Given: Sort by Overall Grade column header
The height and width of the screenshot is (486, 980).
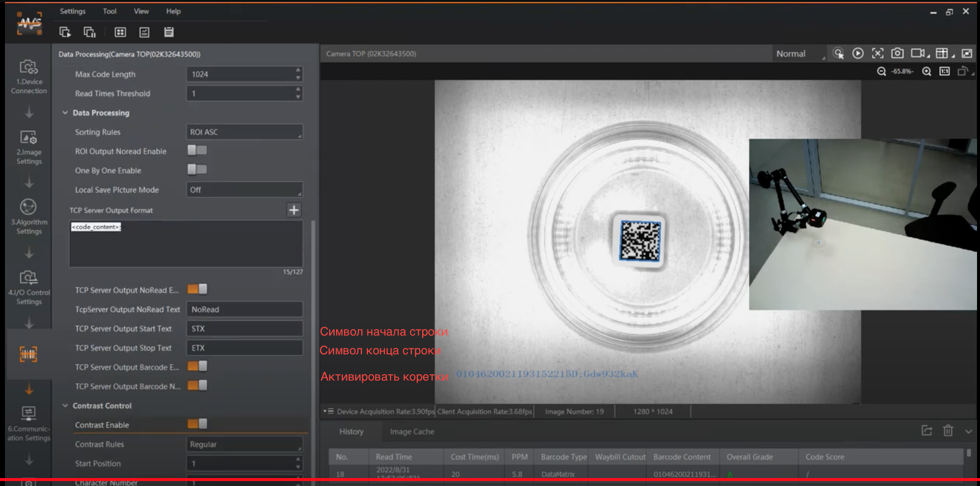Looking at the screenshot, I should tap(759, 457).
